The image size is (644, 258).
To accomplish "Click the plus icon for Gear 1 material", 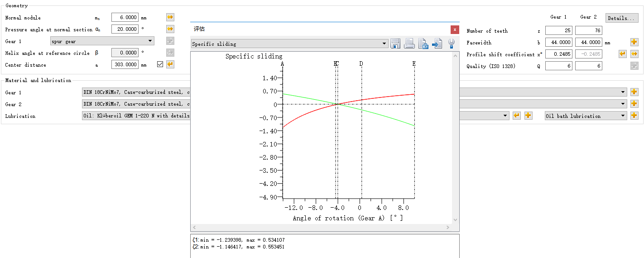I will [x=634, y=92].
